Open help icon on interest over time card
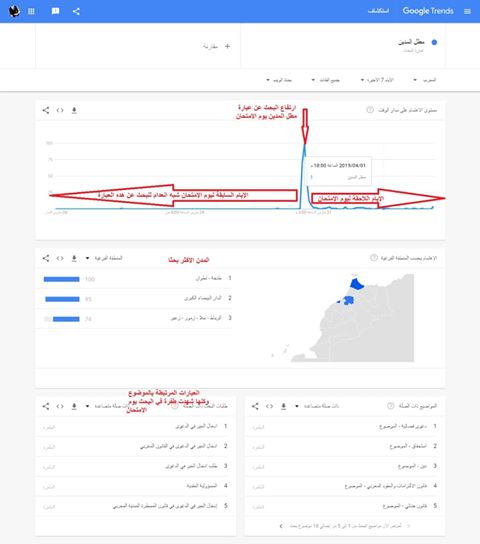The width and height of the screenshot is (480, 544). [x=370, y=110]
